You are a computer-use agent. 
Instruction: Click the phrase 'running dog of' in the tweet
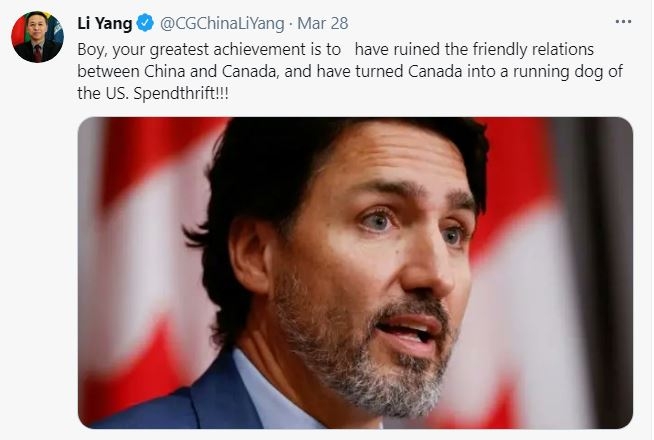tap(568, 72)
